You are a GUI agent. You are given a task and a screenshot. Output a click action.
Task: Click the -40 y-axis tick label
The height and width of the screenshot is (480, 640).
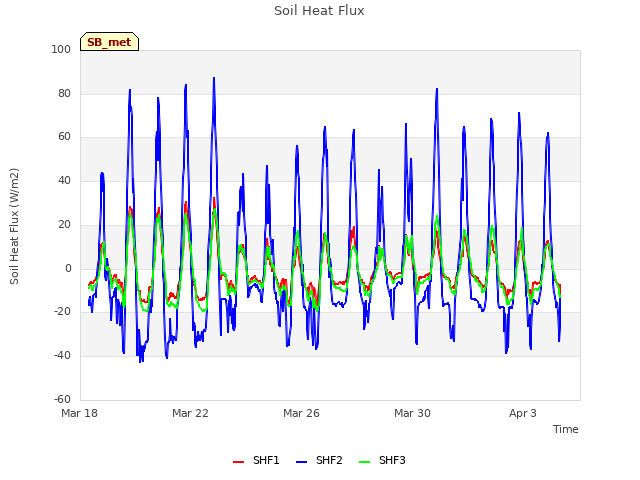pyautogui.click(x=62, y=356)
